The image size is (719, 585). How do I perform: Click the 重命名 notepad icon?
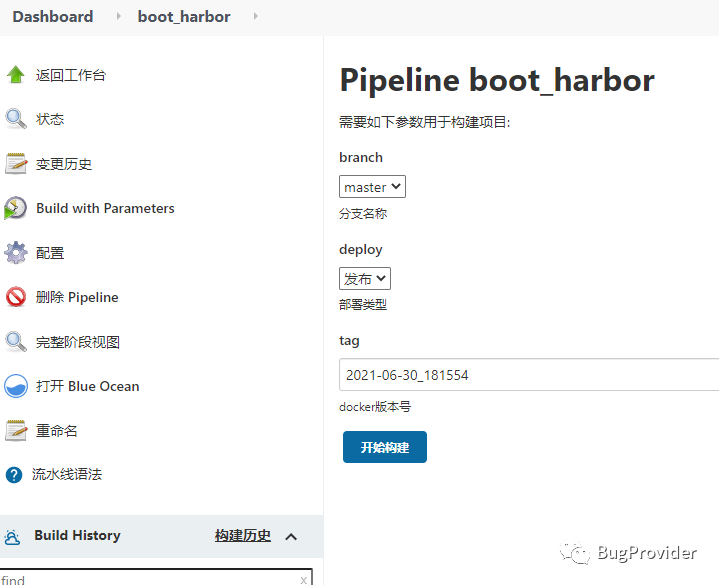pyautogui.click(x=16, y=431)
